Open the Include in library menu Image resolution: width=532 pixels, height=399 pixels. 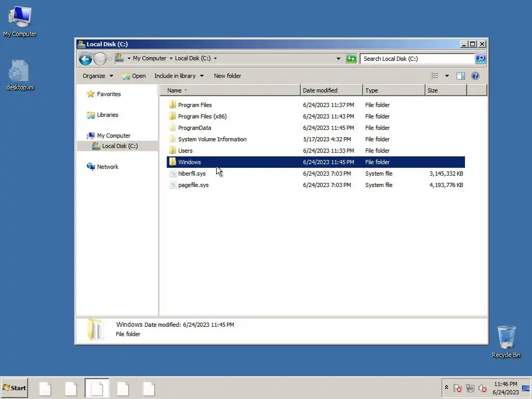click(x=179, y=76)
